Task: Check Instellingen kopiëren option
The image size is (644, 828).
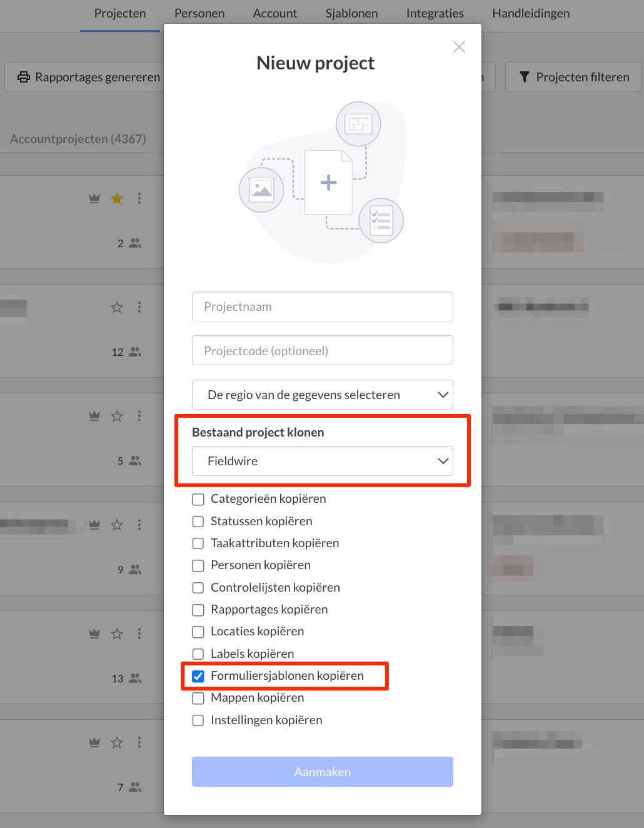Action: click(198, 720)
